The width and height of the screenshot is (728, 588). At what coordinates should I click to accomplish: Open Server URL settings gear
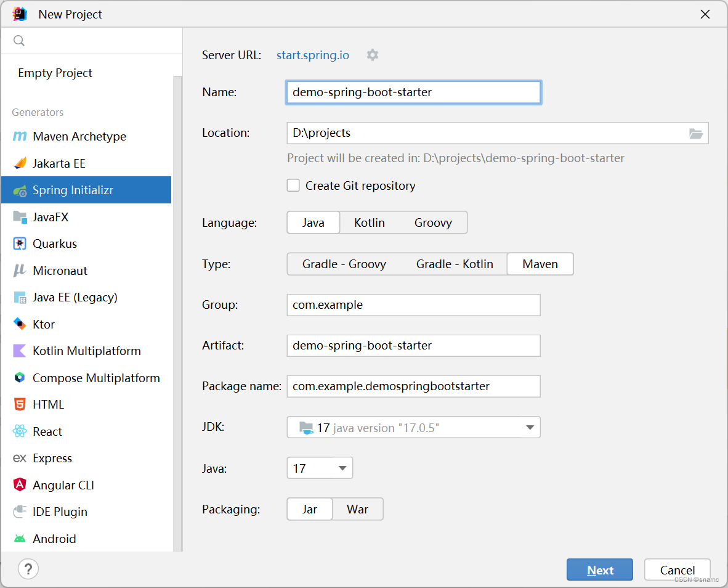[x=373, y=55]
